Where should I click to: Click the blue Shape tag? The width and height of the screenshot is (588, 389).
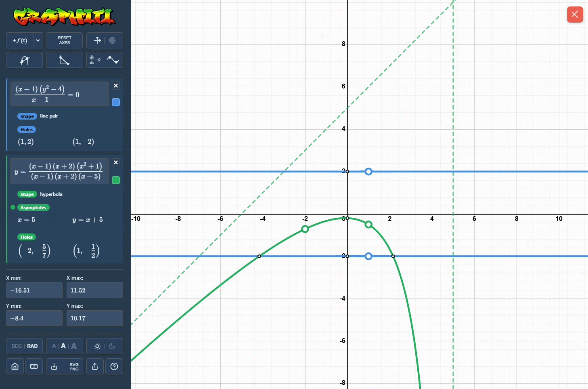(x=27, y=116)
